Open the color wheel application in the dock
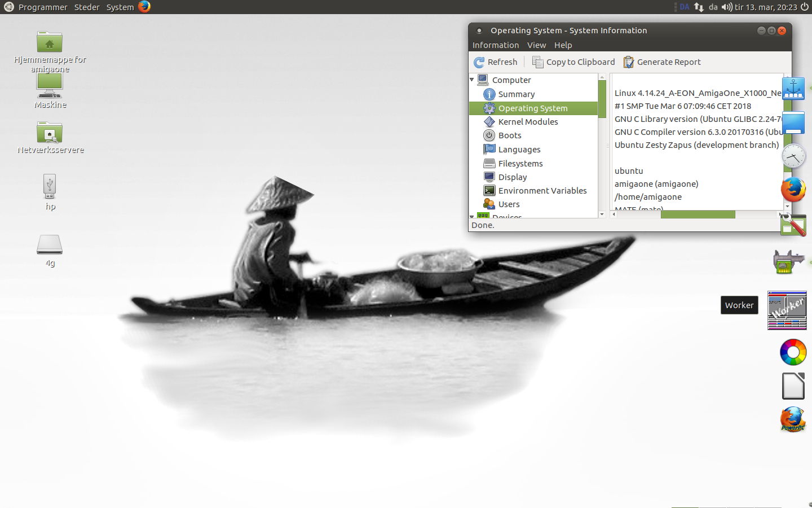 point(793,353)
